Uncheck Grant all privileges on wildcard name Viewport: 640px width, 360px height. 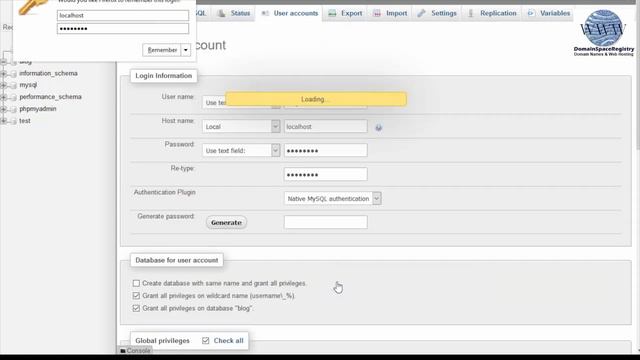(x=136, y=296)
